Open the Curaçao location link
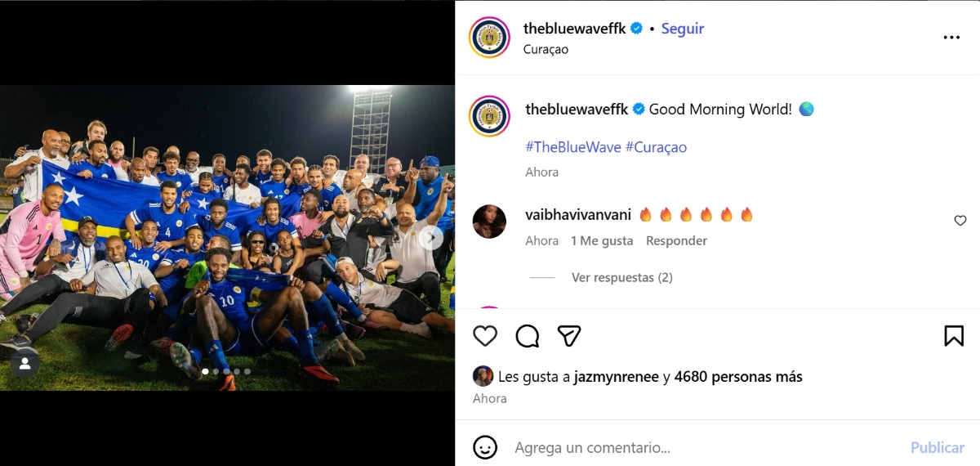This screenshot has width=980, height=466. (546, 49)
